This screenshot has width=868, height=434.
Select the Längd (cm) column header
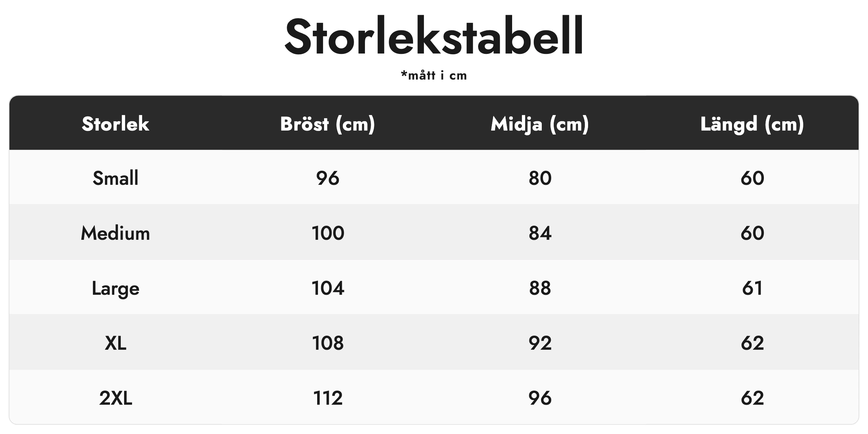[752, 124]
